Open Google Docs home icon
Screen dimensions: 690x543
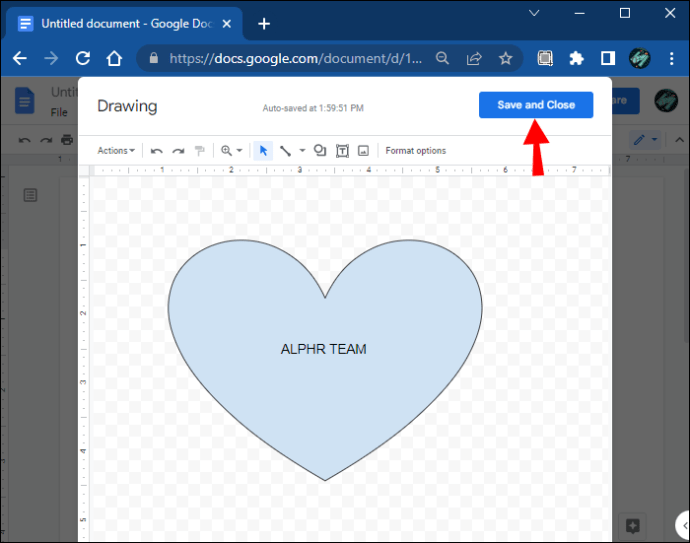point(25,101)
